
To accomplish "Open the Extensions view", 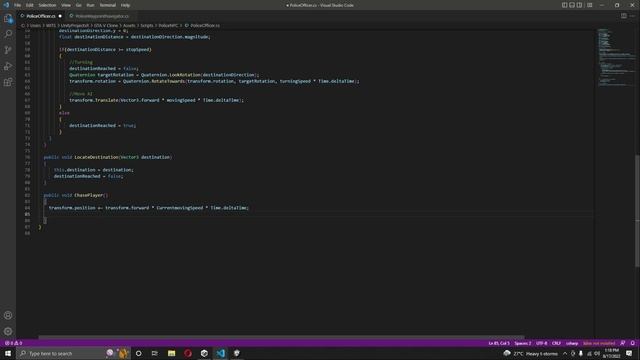I will pos(8,82).
